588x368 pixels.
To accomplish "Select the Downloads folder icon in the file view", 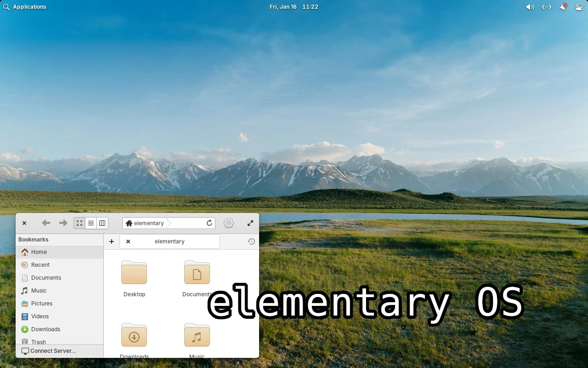I will (x=134, y=335).
